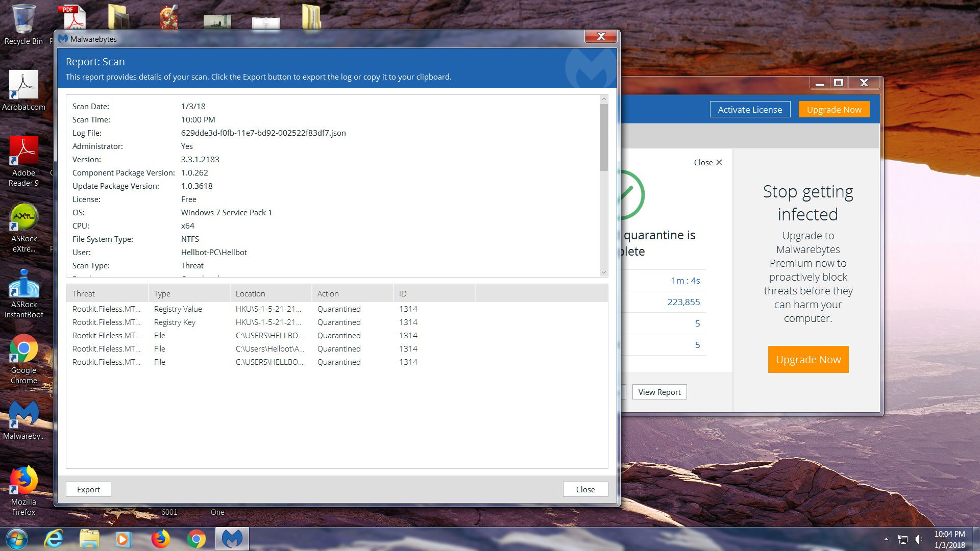Image resolution: width=980 pixels, height=551 pixels.
Task: Click large Upgrade Now button under promo
Action: [x=808, y=359]
